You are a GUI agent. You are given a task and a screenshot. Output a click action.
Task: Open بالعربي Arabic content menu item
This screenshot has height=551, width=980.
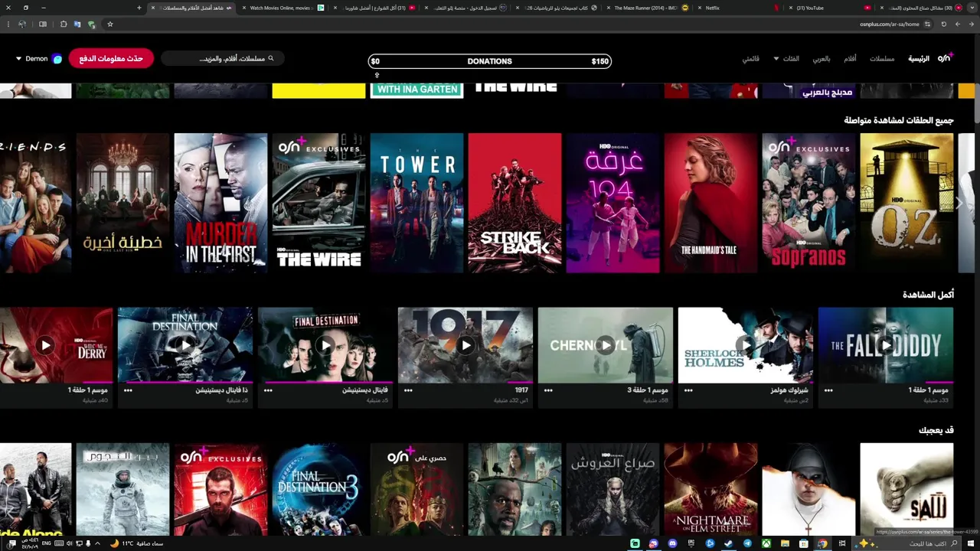tap(822, 58)
